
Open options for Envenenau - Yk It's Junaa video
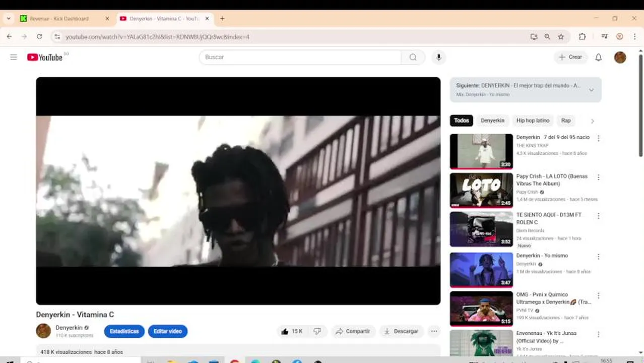[x=598, y=334]
